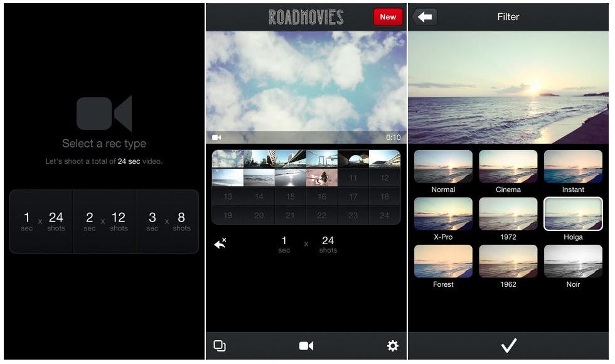Tap the small camera icon in preview bar
Viewport: 615px width, 364px height.
pos(217,137)
